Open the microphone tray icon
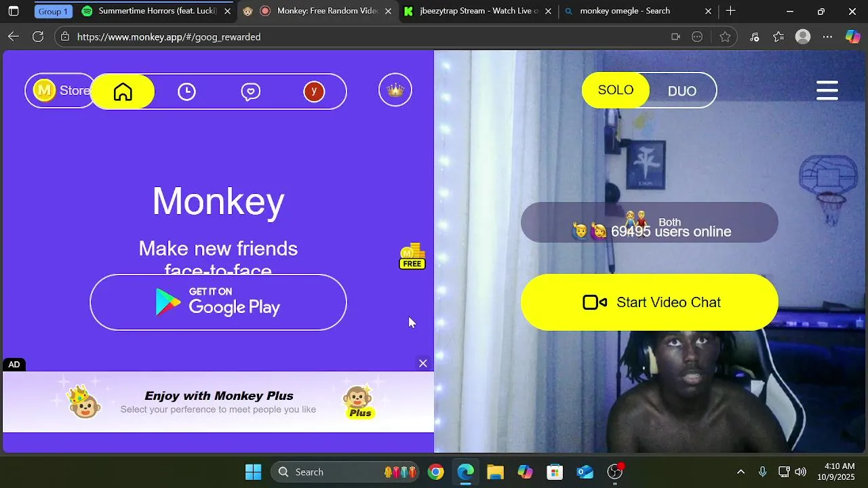Screen dimensions: 868x488 (763, 472)
